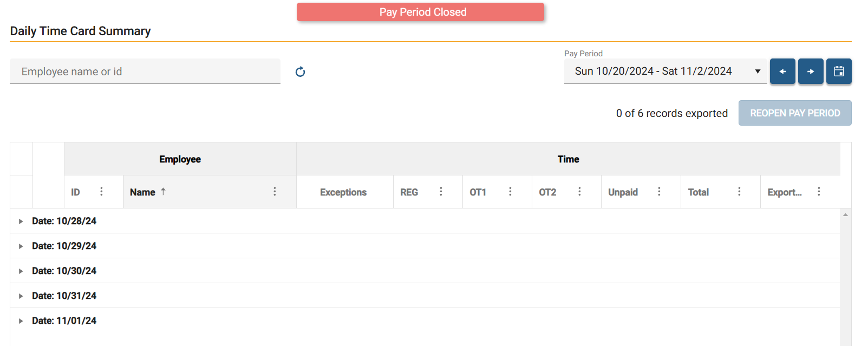Sort by the Export column header

point(785,192)
